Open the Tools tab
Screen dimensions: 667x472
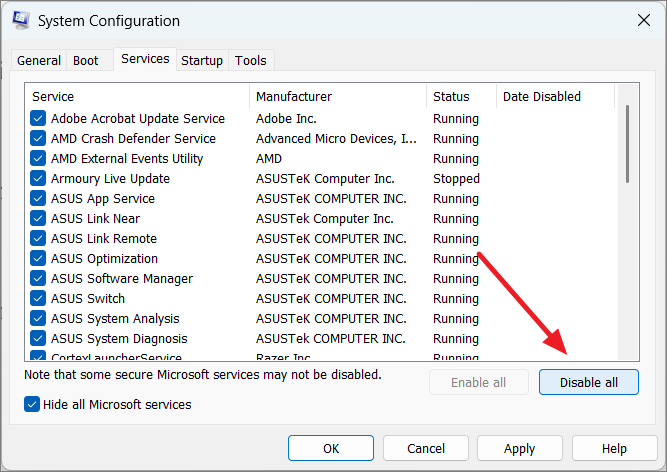[x=250, y=60]
